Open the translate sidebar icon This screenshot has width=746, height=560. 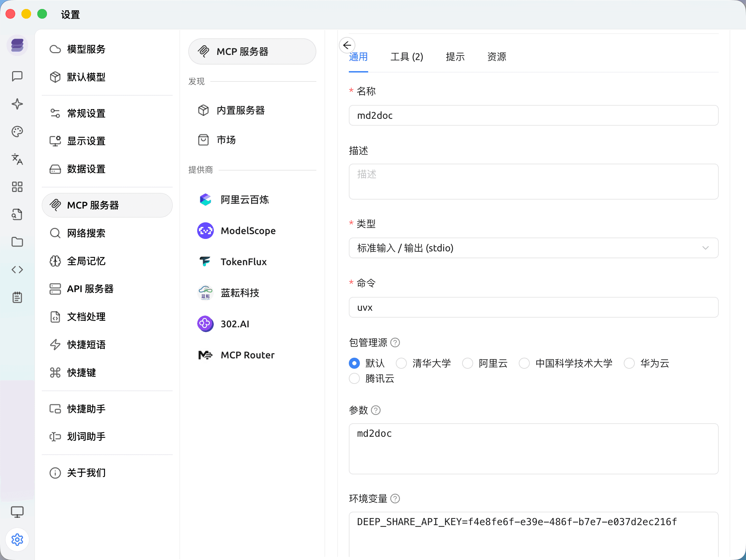tap(17, 159)
